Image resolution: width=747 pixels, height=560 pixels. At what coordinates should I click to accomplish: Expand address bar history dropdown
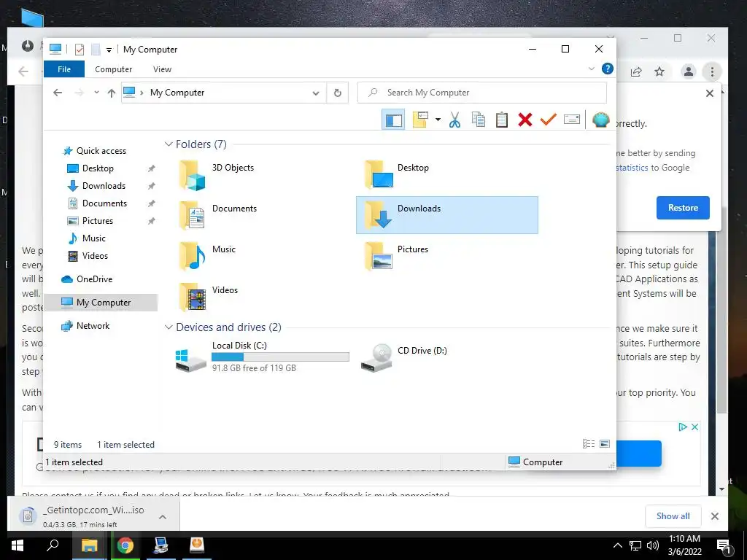coord(315,93)
